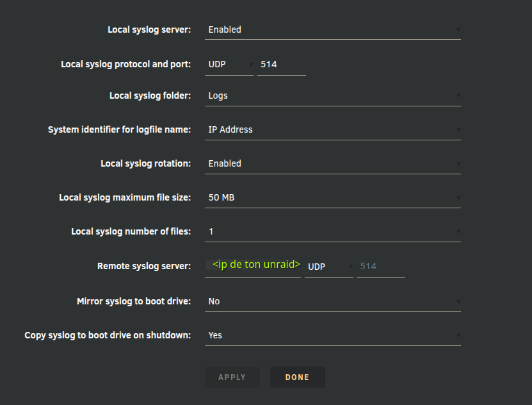Open Copy syslog to boot drive on shutdown dropdown
The width and height of the screenshot is (532, 405).
[x=332, y=336]
